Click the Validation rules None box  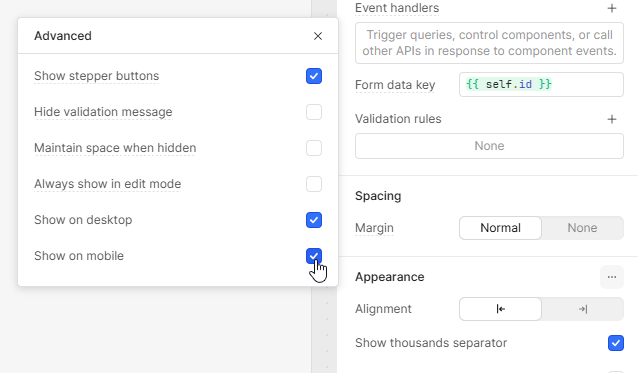489,146
